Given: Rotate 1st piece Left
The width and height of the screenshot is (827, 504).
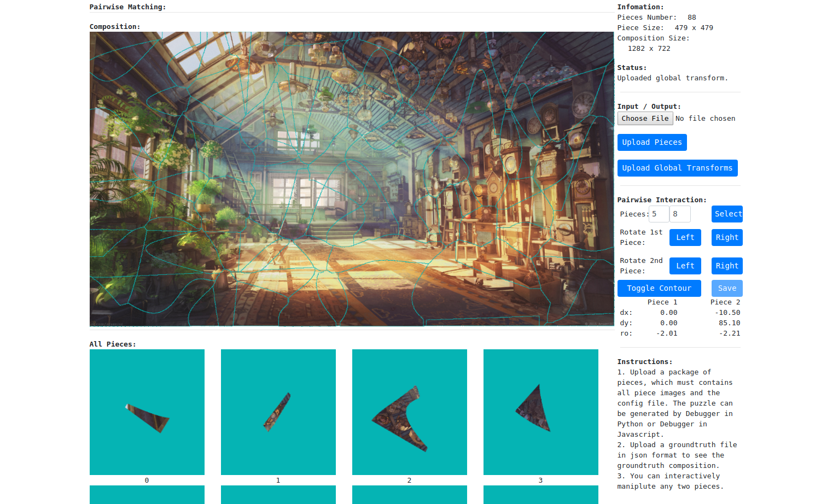Looking at the screenshot, I should tap(685, 237).
